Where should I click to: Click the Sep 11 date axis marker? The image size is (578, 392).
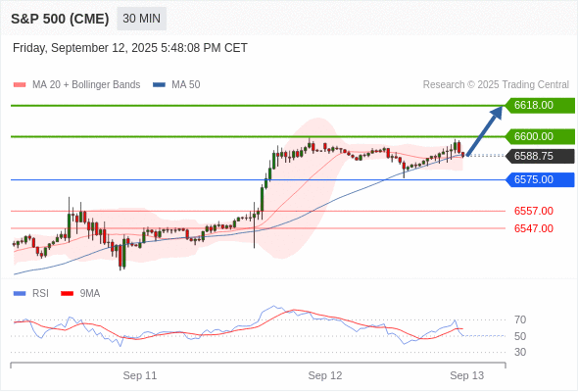coord(140,375)
